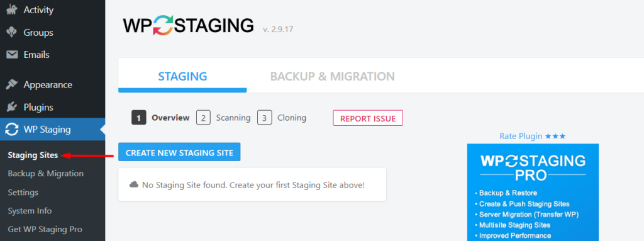Open the Rate Plugin stars link

pos(532,136)
